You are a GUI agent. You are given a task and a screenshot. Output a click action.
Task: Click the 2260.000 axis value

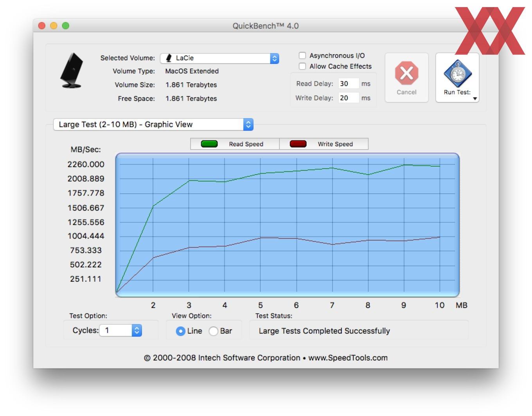point(86,164)
